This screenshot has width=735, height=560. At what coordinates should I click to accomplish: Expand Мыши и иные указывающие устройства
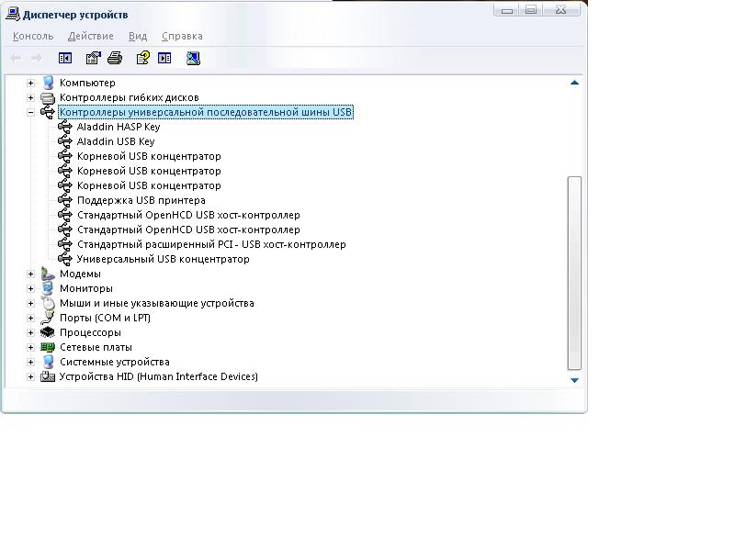click(x=30, y=304)
